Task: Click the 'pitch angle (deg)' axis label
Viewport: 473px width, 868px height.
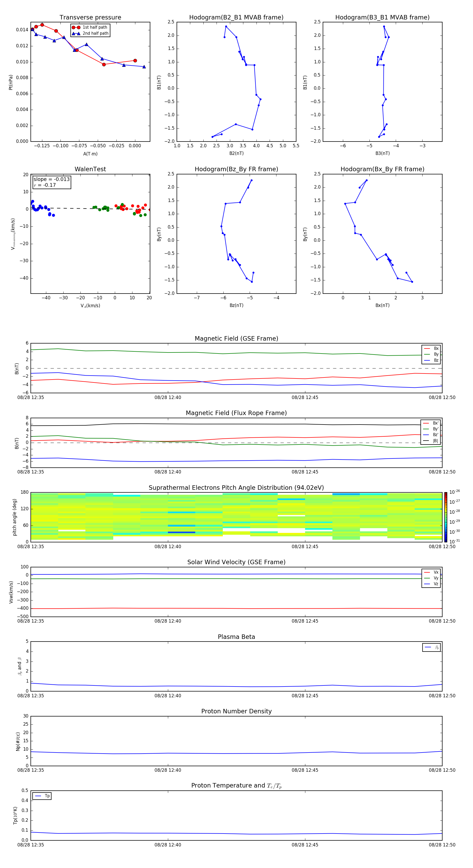Action: pyautogui.click(x=14, y=517)
